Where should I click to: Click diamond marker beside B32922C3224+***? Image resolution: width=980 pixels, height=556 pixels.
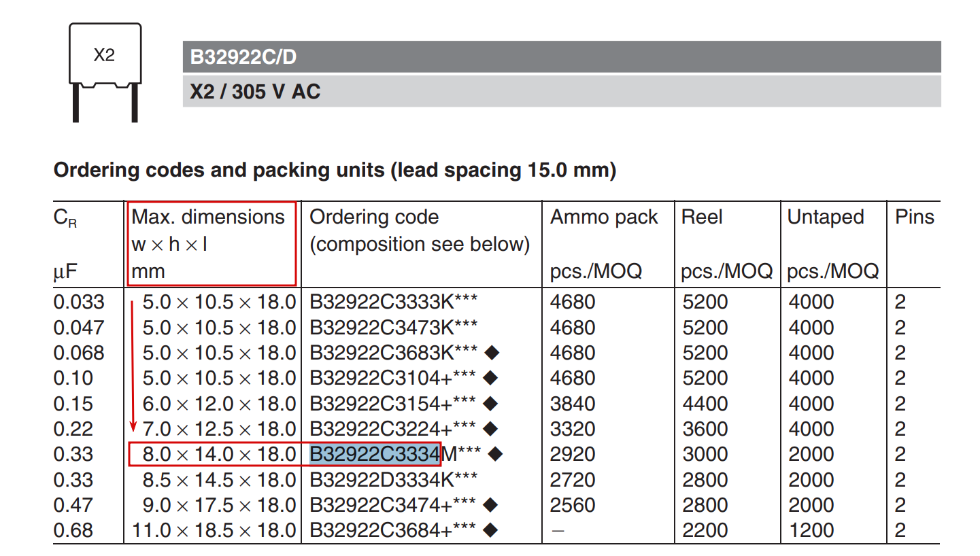(491, 429)
